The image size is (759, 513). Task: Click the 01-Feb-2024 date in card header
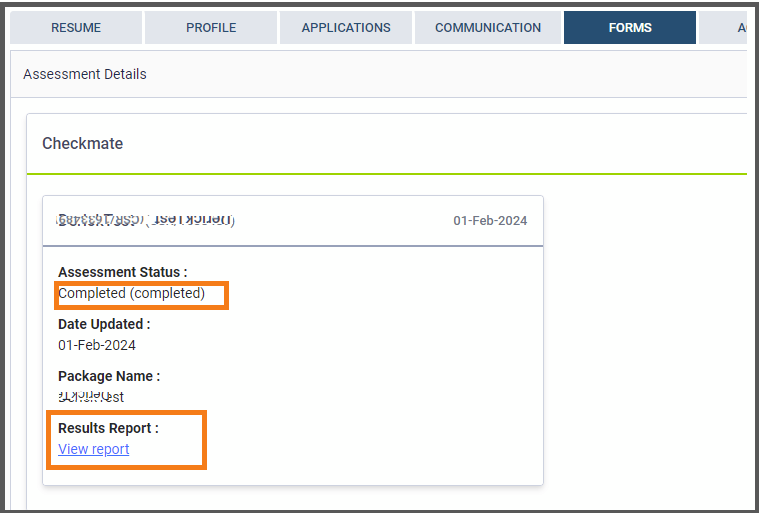coord(490,221)
